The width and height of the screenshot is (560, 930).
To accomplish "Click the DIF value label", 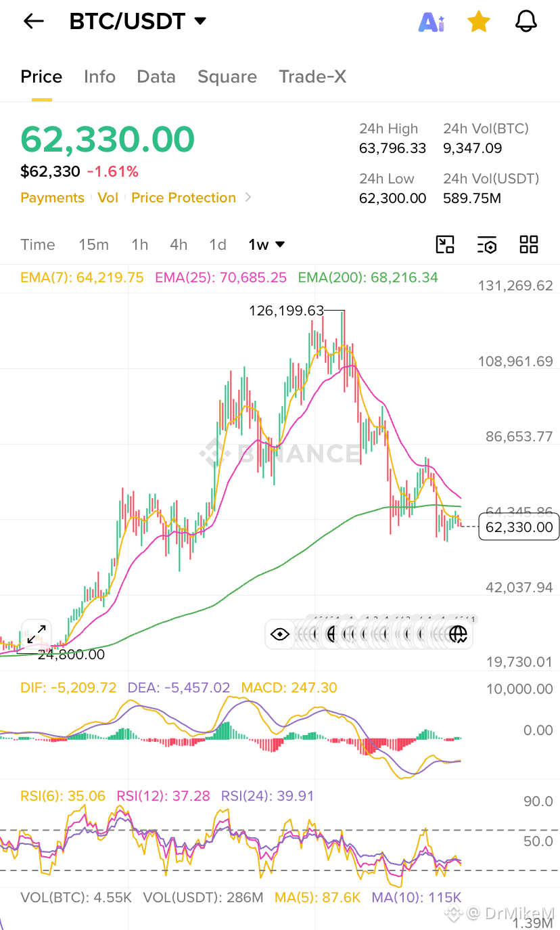I will [x=68, y=688].
